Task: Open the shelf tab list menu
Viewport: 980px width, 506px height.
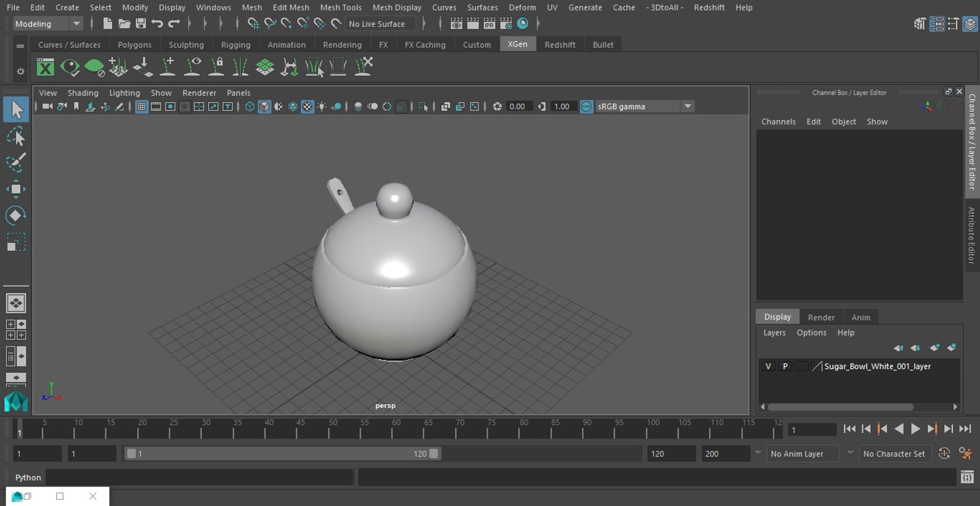Action: point(20,45)
